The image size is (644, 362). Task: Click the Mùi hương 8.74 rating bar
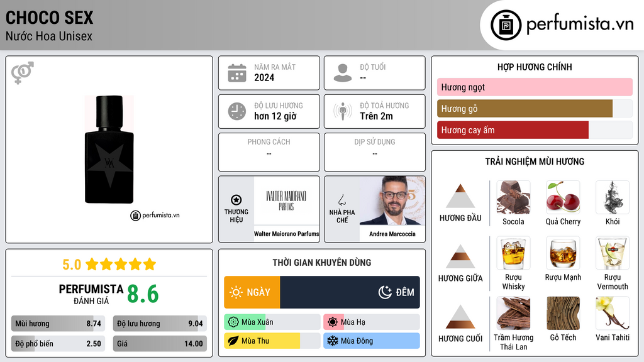[58, 324]
